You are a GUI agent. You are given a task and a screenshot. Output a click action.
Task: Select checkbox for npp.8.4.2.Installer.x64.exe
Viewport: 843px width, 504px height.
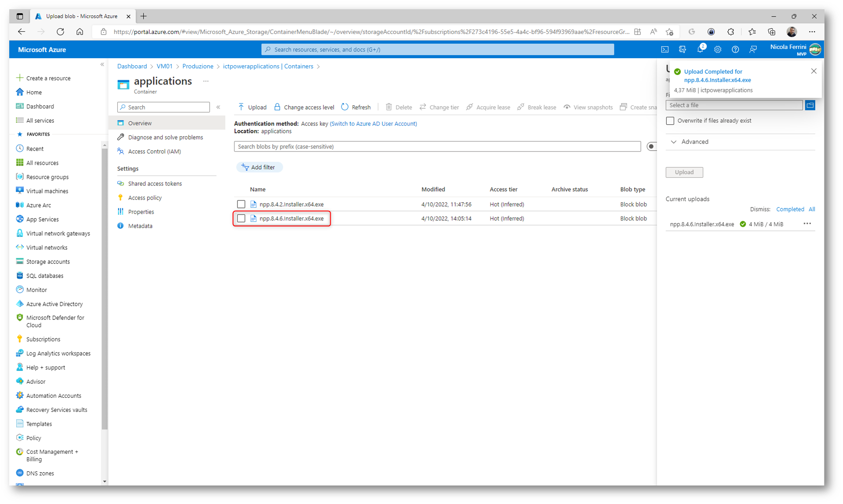[x=241, y=204]
